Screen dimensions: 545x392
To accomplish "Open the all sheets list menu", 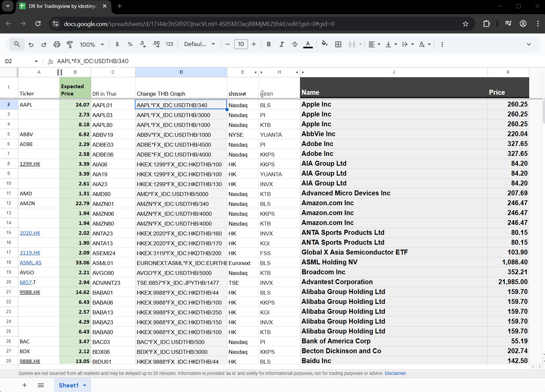I will click(41, 385).
